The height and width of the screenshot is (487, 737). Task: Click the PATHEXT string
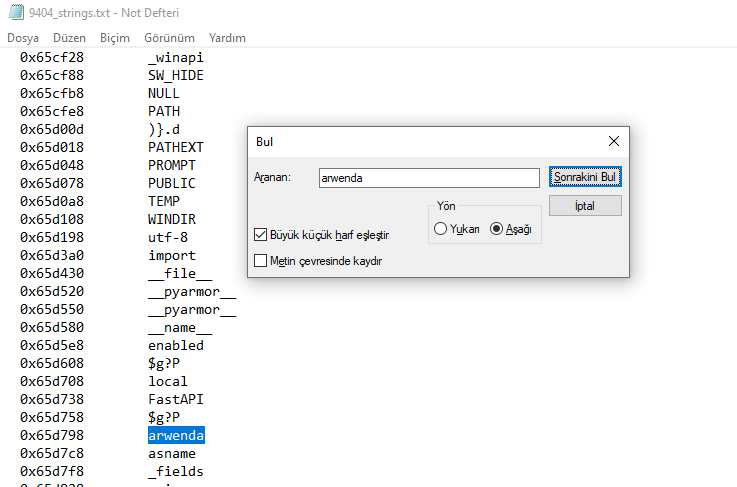[x=176, y=147]
